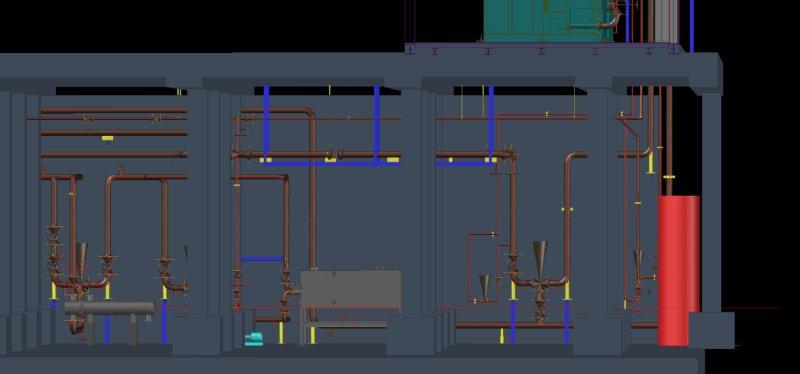The height and width of the screenshot is (374, 800).
Task: Click the blue vertical column above the roof edge
Action: 691,26
